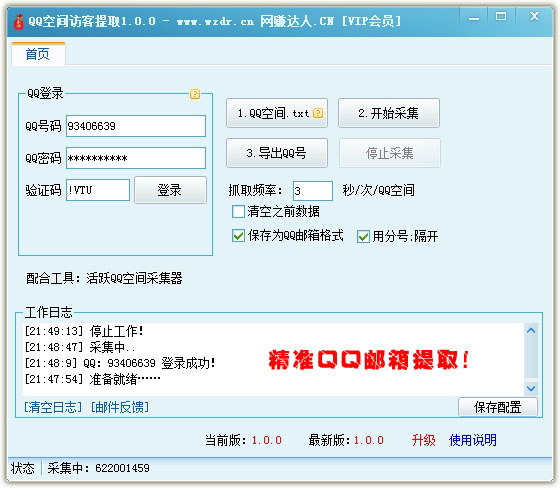Click the help icon on QQ空间.txt button
The height and width of the screenshot is (488, 560).
click(318, 113)
